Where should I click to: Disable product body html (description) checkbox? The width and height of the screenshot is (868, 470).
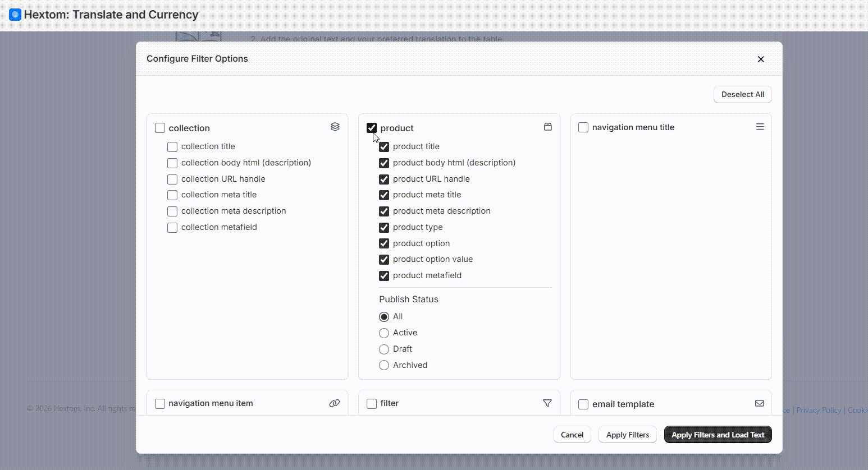pyautogui.click(x=384, y=163)
